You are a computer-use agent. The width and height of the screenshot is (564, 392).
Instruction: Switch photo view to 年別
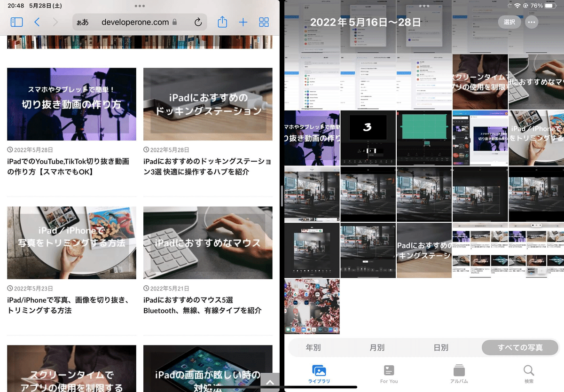point(313,347)
